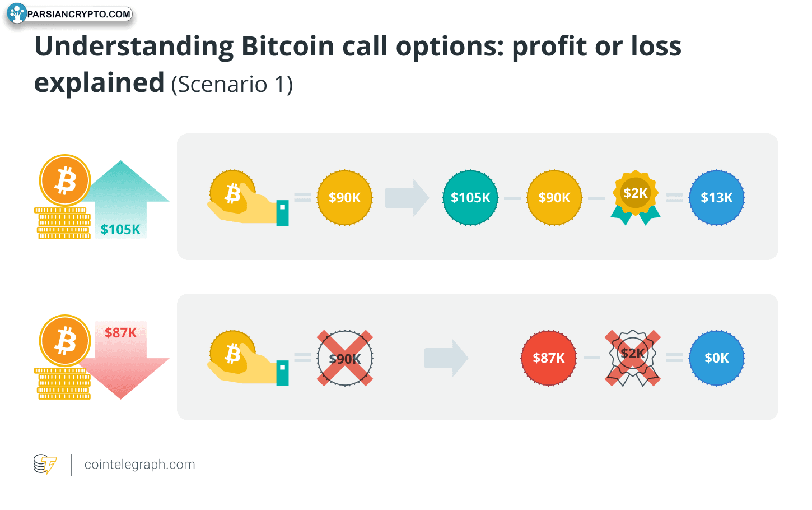Image resolution: width=812 pixels, height=510 pixels.
Task: Click the gray right arrow in top row
Action: [407, 198]
